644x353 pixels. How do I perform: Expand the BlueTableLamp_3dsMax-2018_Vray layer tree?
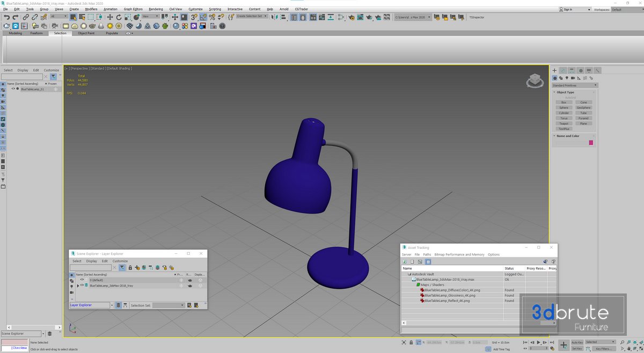click(x=78, y=285)
